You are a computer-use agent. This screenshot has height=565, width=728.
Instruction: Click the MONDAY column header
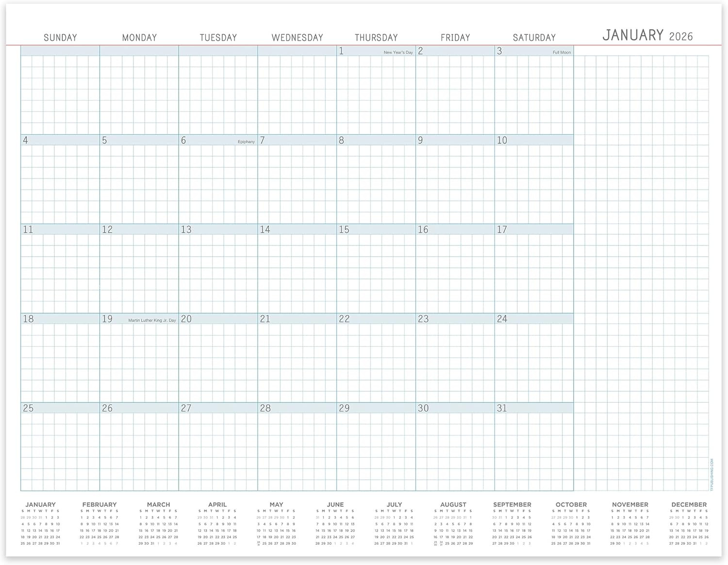(x=139, y=37)
